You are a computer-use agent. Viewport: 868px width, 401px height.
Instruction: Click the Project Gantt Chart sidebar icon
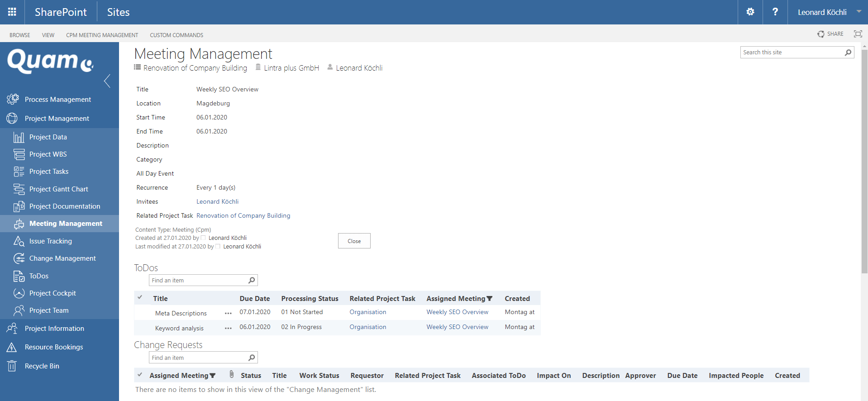click(x=19, y=189)
